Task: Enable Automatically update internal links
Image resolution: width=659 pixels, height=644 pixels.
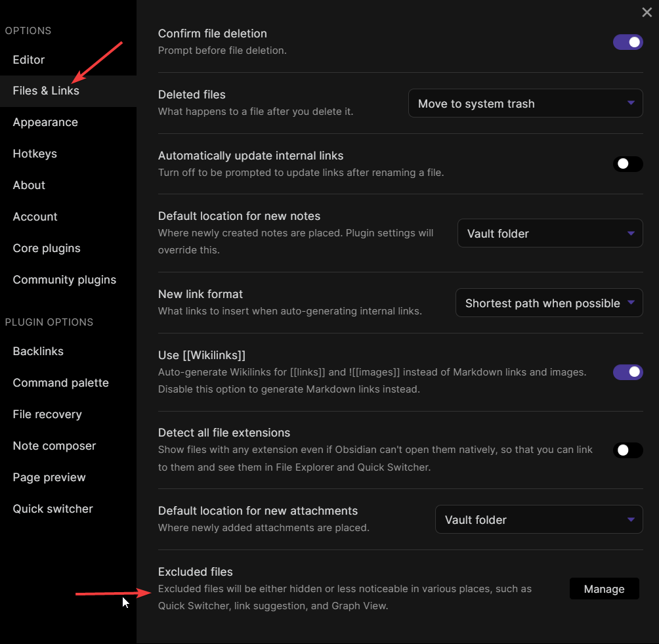Action: click(x=627, y=164)
